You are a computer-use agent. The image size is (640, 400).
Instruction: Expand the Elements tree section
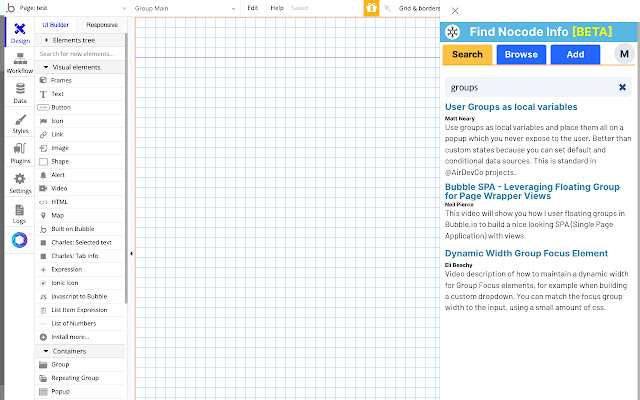pyautogui.click(x=80, y=40)
